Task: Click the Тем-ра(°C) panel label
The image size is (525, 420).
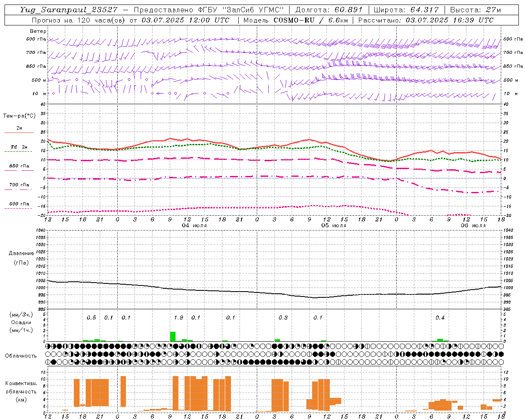Action: (19, 116)
